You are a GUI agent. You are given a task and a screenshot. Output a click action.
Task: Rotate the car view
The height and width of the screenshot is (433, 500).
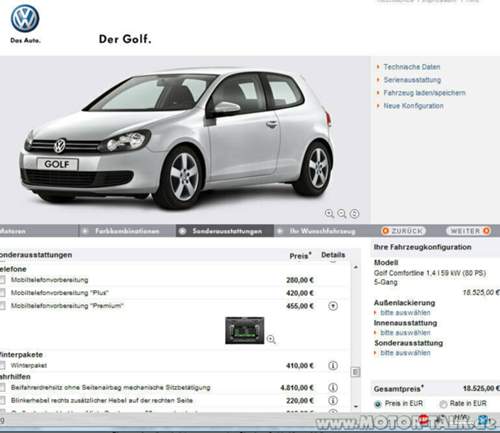[355, 213]
